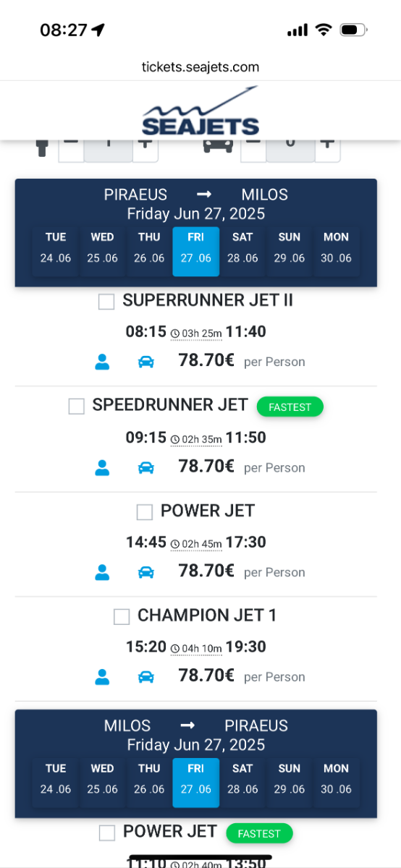Click passenger icon under CHAMPION JET 1
The height and width of the screenshot is (868, 401).
(102, 677)
